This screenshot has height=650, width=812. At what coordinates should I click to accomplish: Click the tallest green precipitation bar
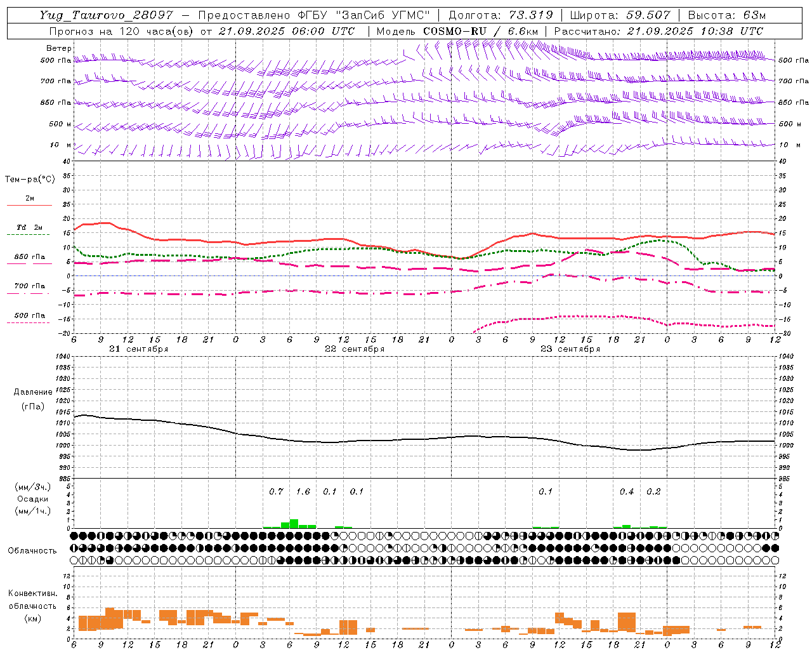[x=294, y=524]
